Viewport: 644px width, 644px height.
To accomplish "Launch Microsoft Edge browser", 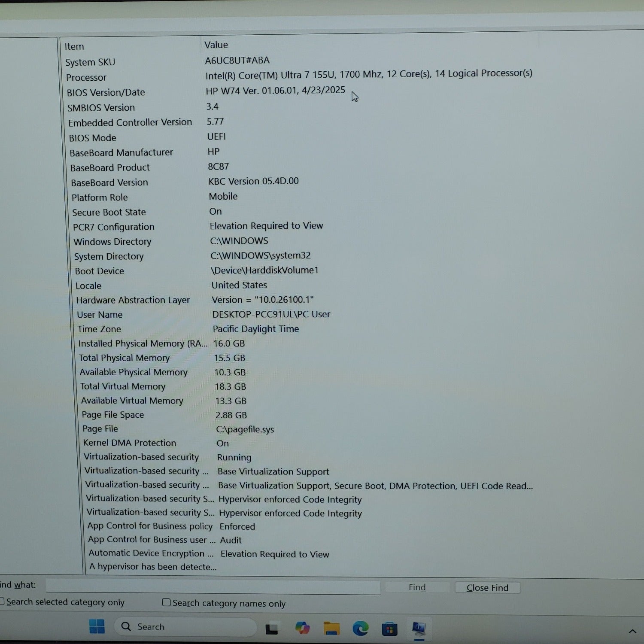I will pyautogui.click(x=361, y=629).
